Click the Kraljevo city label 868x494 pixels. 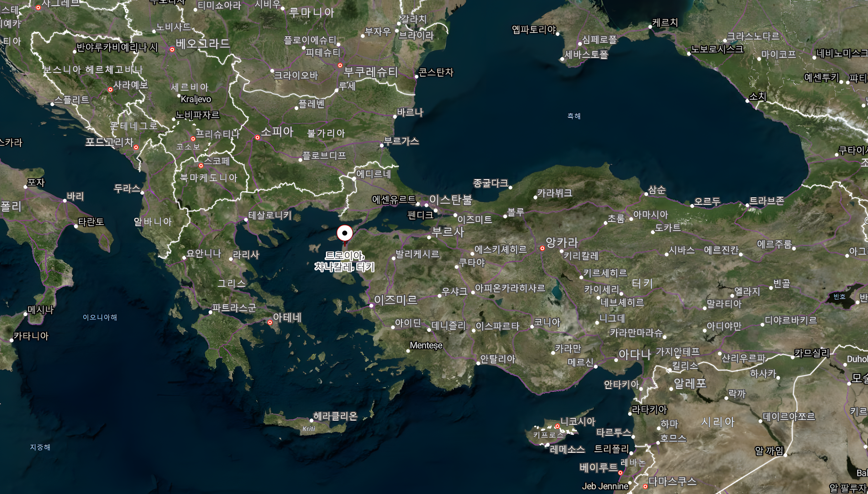point(196,99)
